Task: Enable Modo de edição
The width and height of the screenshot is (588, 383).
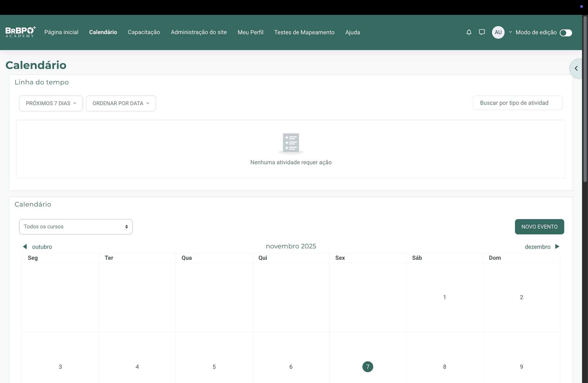Action: click(x=566, y=33)
